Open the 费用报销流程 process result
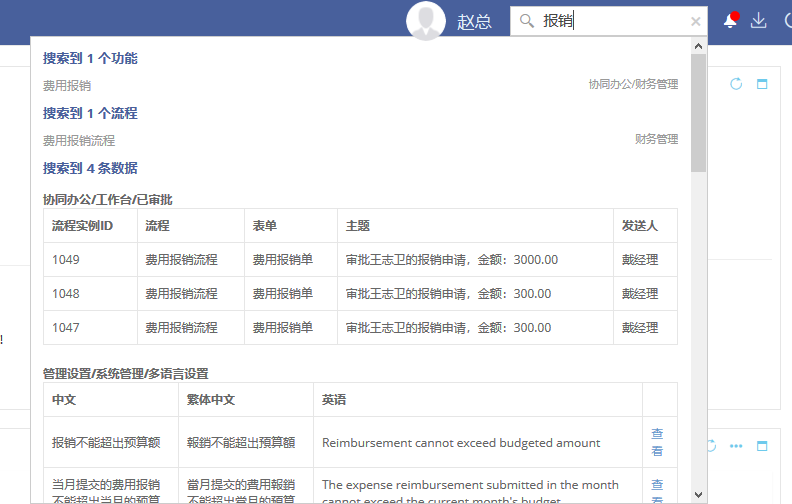 point(79,141)
